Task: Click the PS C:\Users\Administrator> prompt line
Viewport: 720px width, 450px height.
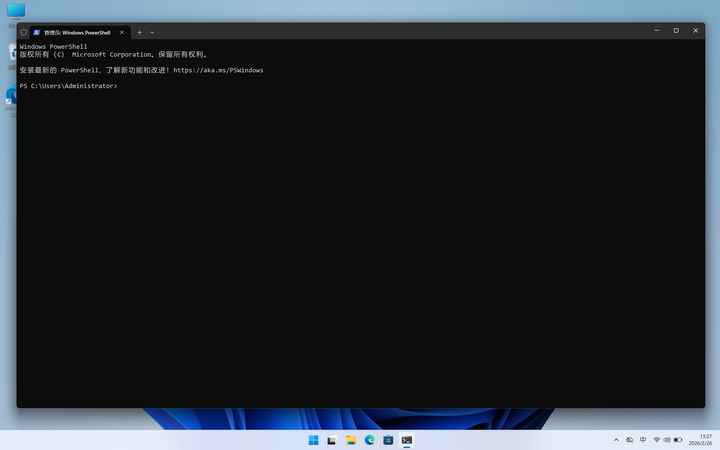Action: 68,86
